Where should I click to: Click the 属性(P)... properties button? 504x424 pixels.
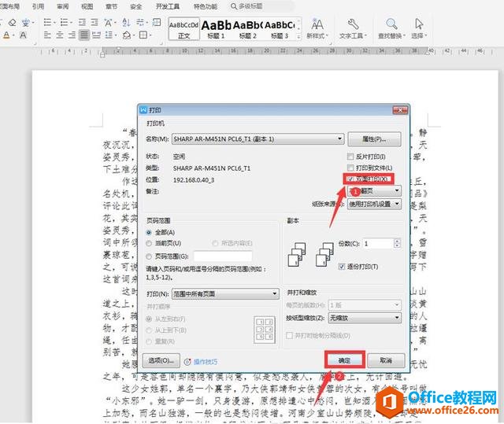(375, 139)
